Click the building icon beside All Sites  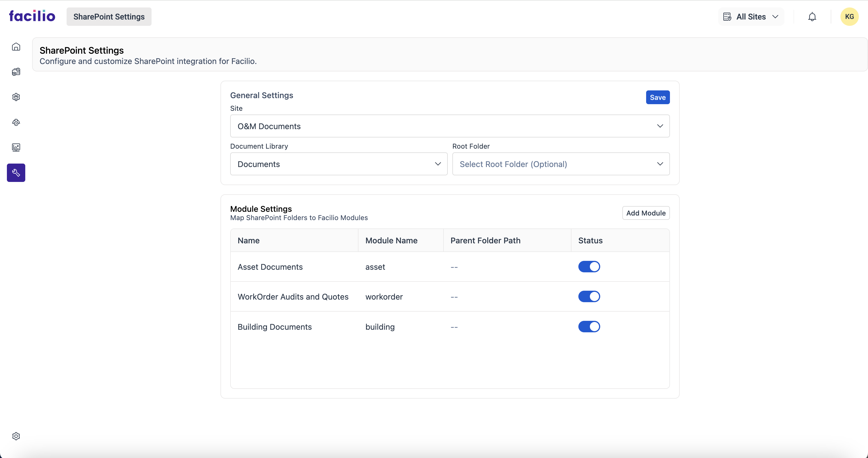(727, 17)
